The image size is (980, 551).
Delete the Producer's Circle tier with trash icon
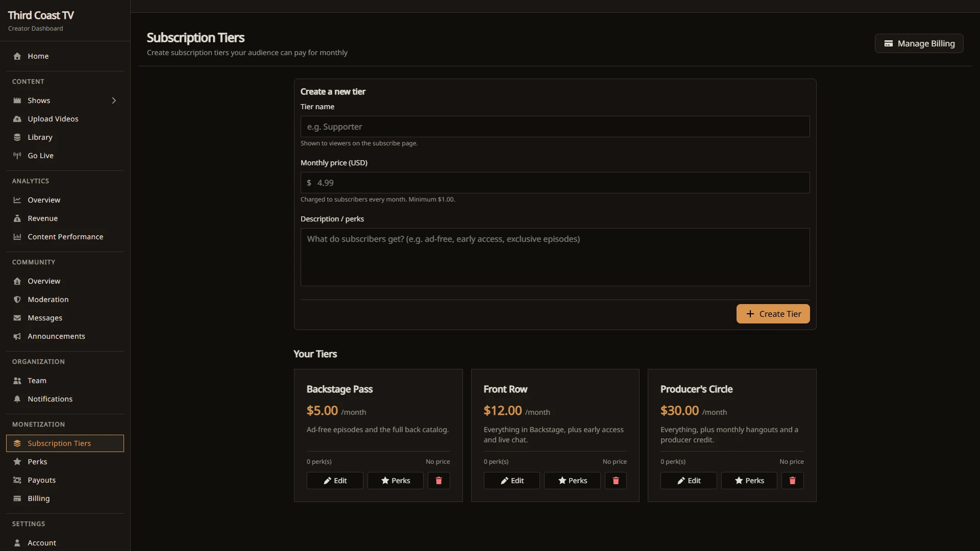[792, 481]
